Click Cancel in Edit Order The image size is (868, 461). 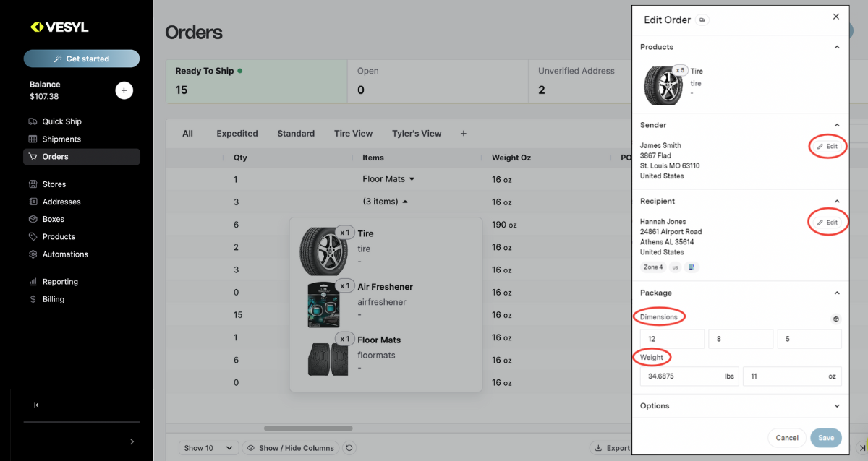pos(787,438)
